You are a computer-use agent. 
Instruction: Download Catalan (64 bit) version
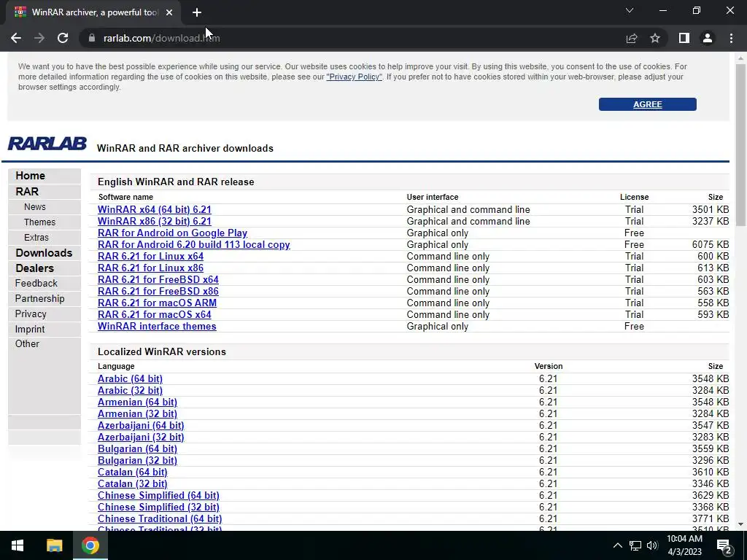click(133, 472)
